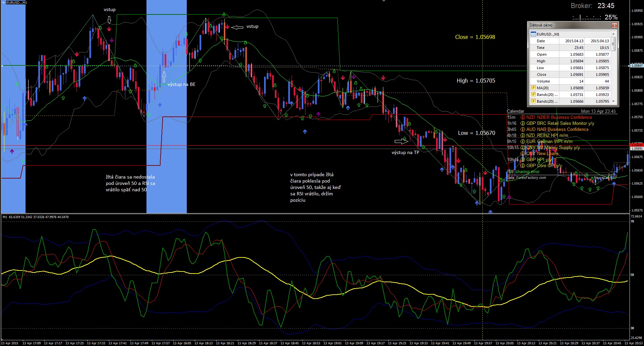Image resolution: width=644 pixels, height=346 pixels.
Task: Click the 'výstup na TP' chart text label
Action: [x=405, y=153]
